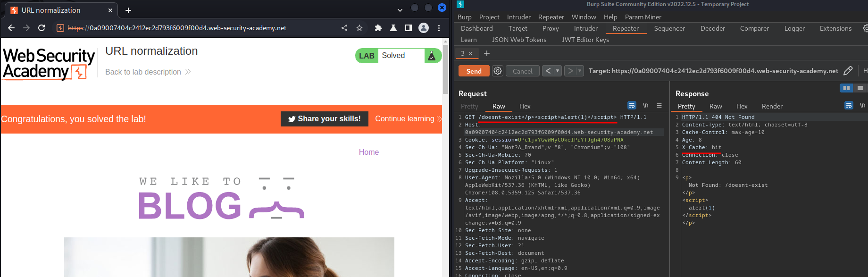Expand the history back dropdown arrow
Screen dimensions: 868x277
tap(557, 71)
